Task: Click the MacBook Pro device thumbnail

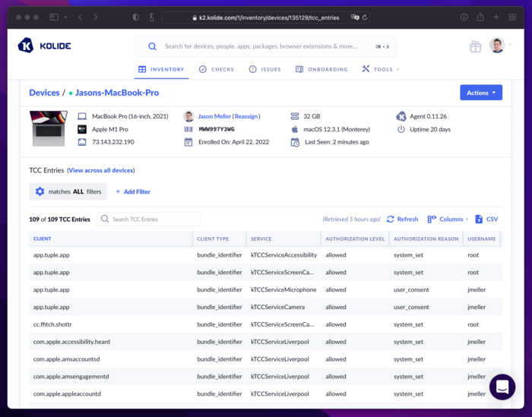Action: [49, 128]
